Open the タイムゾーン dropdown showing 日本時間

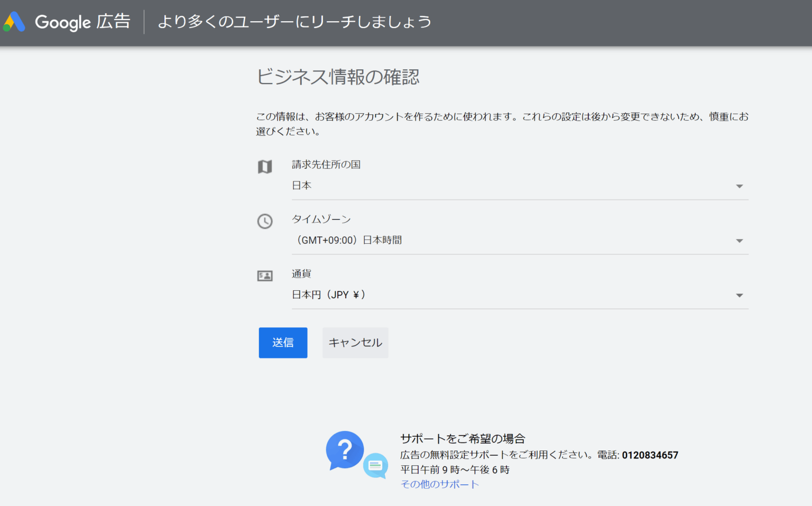[520, 240]
